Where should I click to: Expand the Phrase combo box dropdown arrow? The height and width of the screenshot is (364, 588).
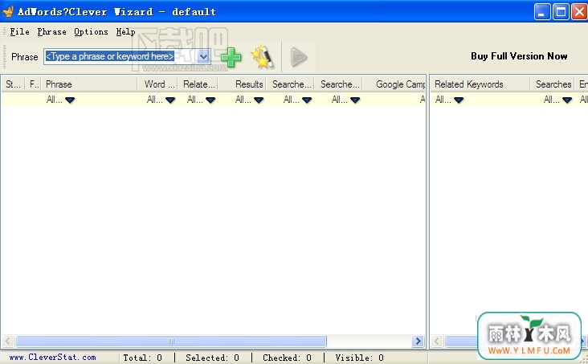(203, 57)
